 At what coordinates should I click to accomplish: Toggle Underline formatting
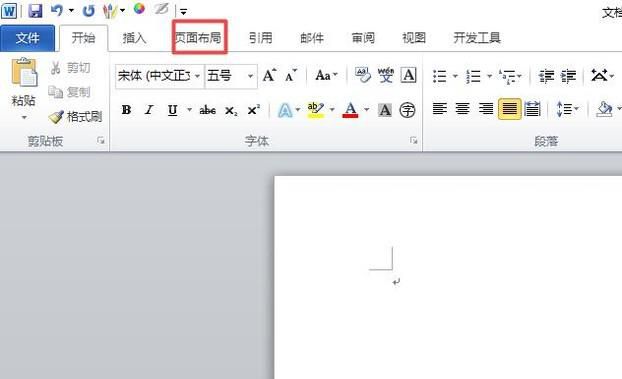point(173,110)
